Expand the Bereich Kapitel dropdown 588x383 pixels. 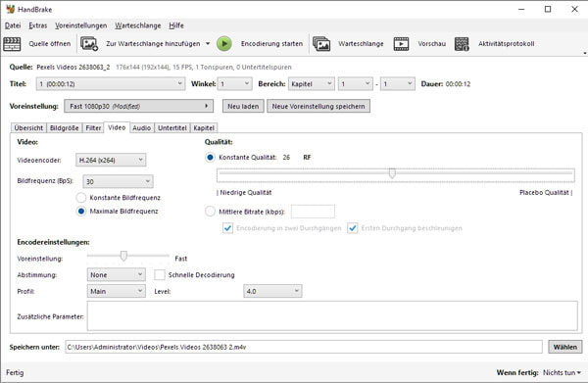312,84
